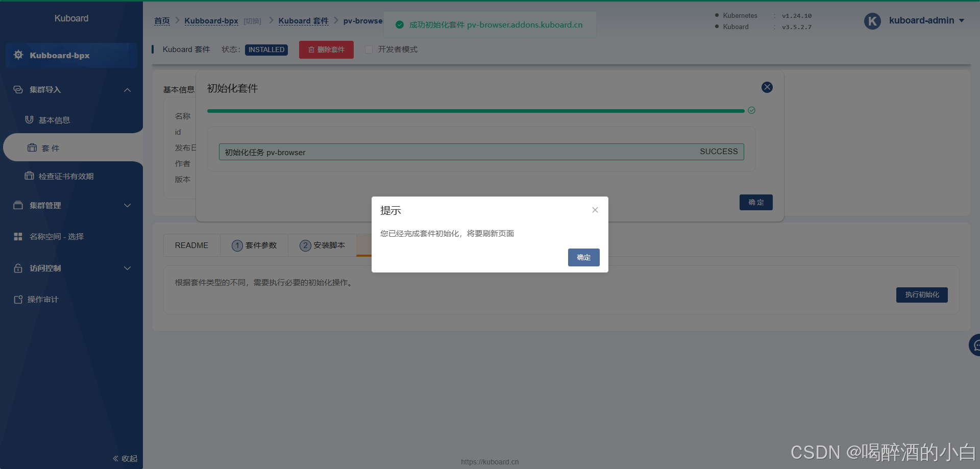Click the 集群管理 sidebar icon

18,205
